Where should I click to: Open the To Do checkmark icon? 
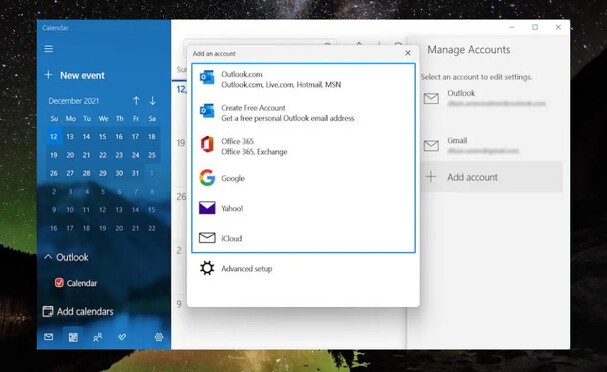(x=122, y=337)
